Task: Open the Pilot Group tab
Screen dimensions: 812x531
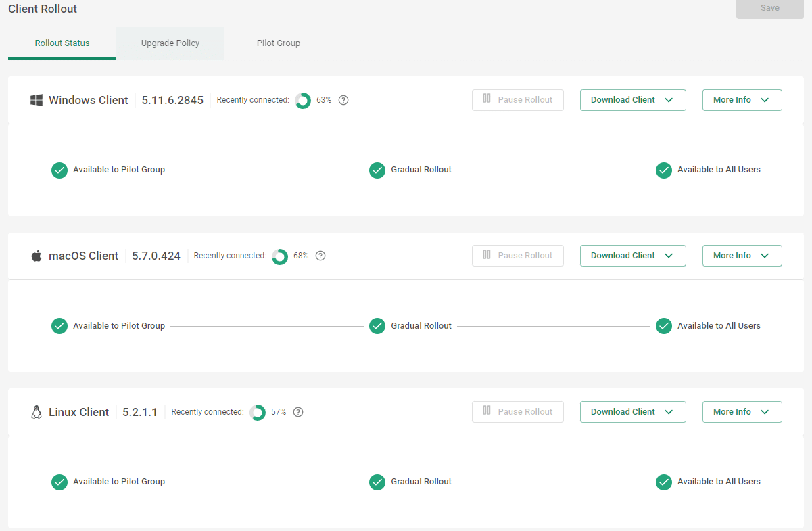Action: pos(279,43)
